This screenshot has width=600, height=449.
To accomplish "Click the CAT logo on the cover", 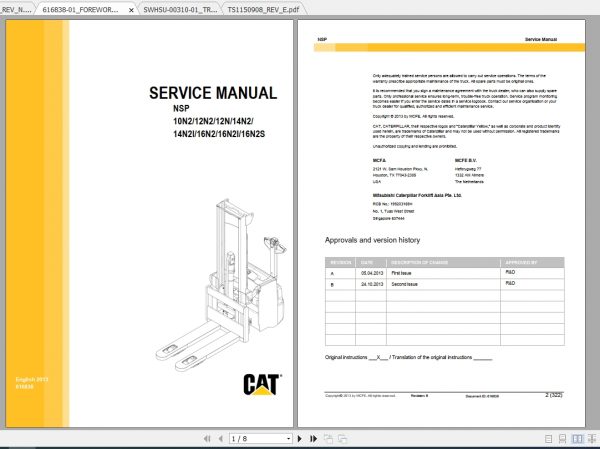I will point(262,384).
